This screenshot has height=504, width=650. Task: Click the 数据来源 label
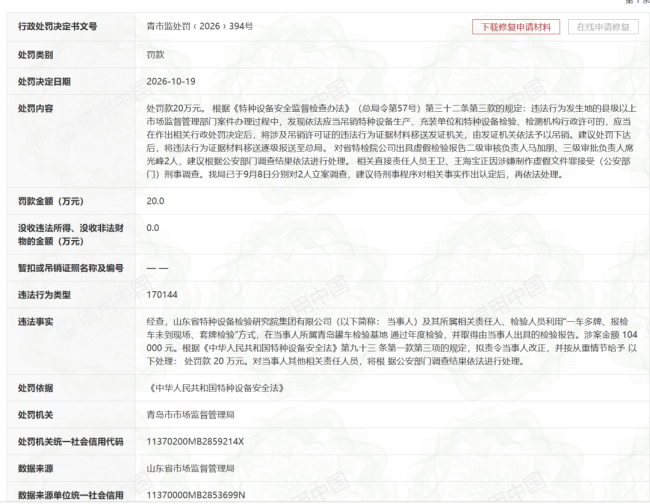(x=35, y=469)
